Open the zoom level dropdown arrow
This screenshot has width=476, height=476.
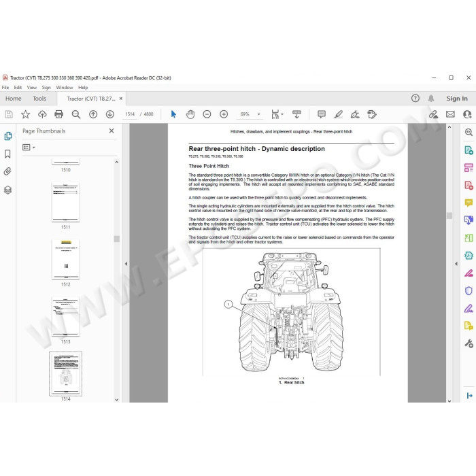coord(258,114)
